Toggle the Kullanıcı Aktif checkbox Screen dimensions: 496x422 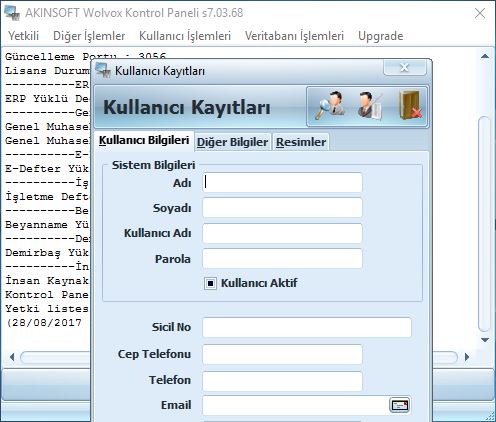click(210, 283)
